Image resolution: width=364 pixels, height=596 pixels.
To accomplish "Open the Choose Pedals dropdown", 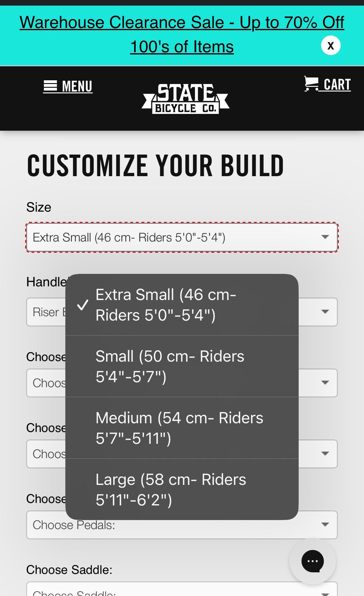I will 182,525.
